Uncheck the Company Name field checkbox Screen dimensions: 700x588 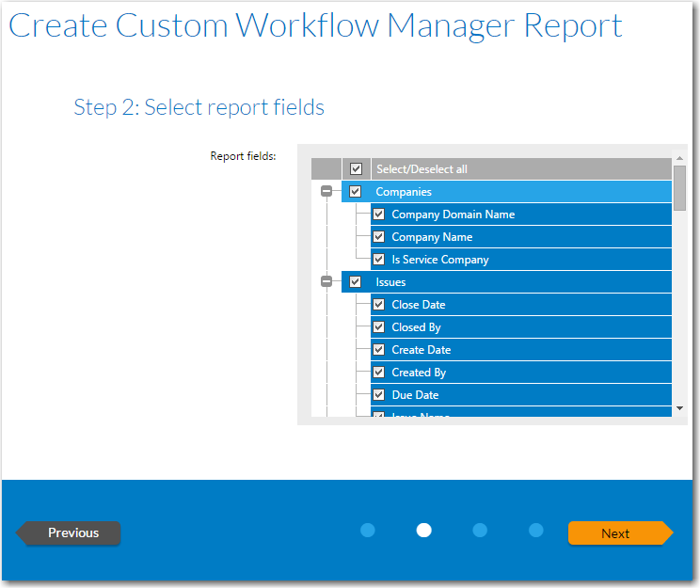379,237
